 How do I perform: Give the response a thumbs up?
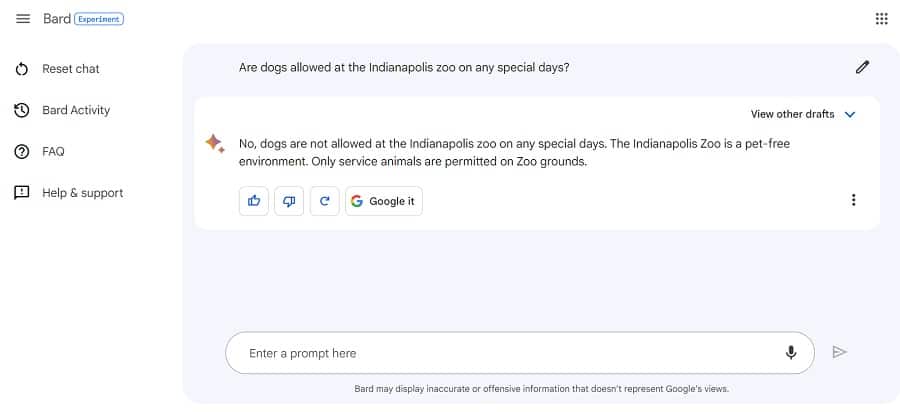click(254, 201)
